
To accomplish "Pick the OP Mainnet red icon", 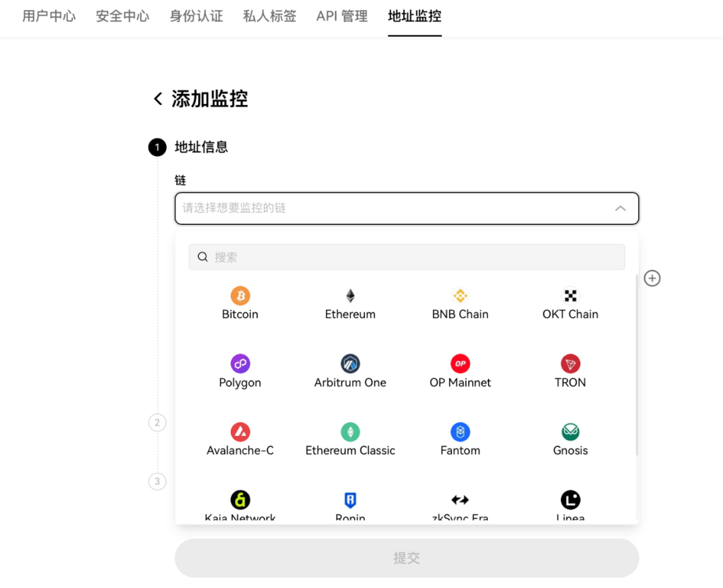I will 460,364.
